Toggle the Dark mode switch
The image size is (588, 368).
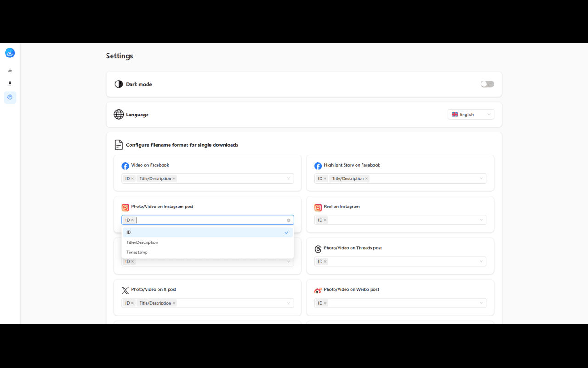[x=487, y=84]
